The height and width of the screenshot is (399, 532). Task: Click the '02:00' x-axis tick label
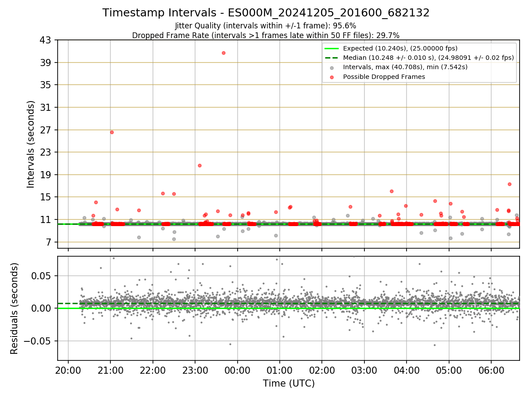coord(322,370)
